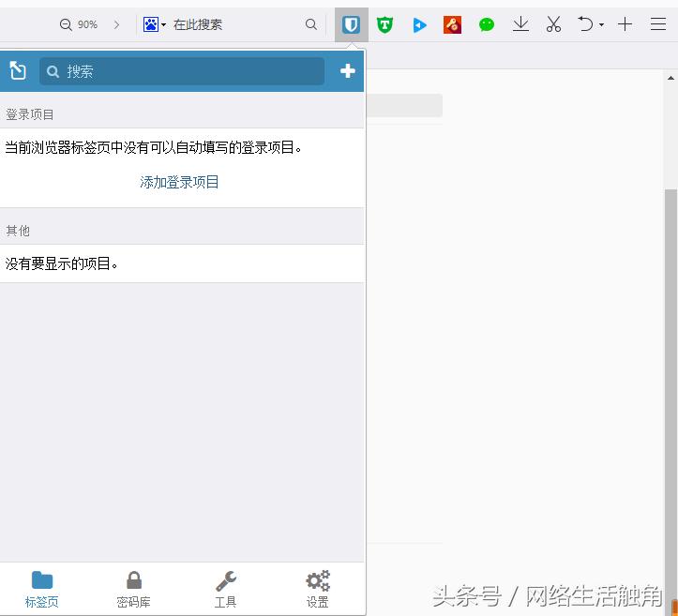
Task: Click the 没有要显示的项目 text
Action: pos(61,263)
